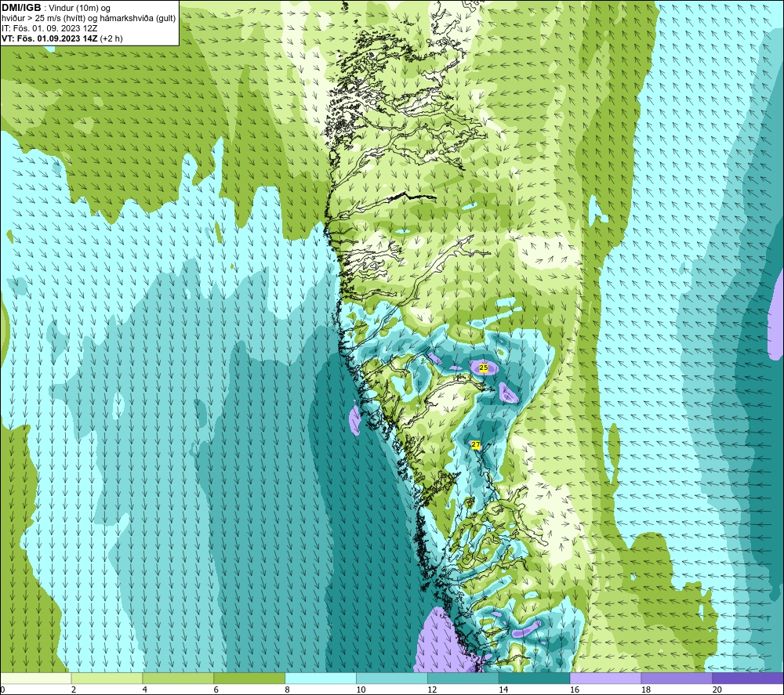Click the '16' label on the wind scale

click(x=575, y=690)
